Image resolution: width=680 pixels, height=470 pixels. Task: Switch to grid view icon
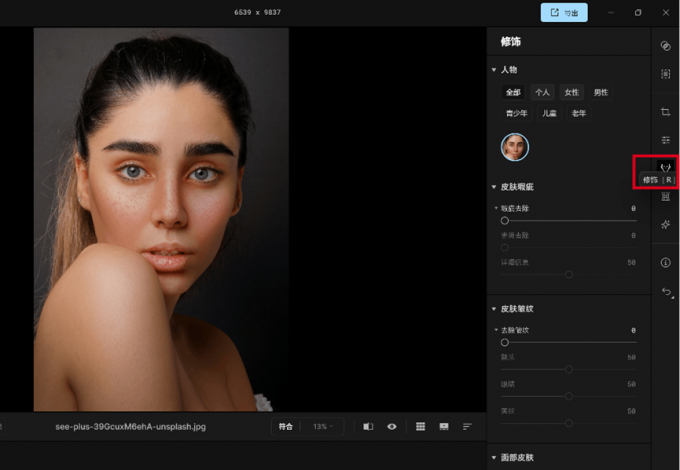[420, 426]
